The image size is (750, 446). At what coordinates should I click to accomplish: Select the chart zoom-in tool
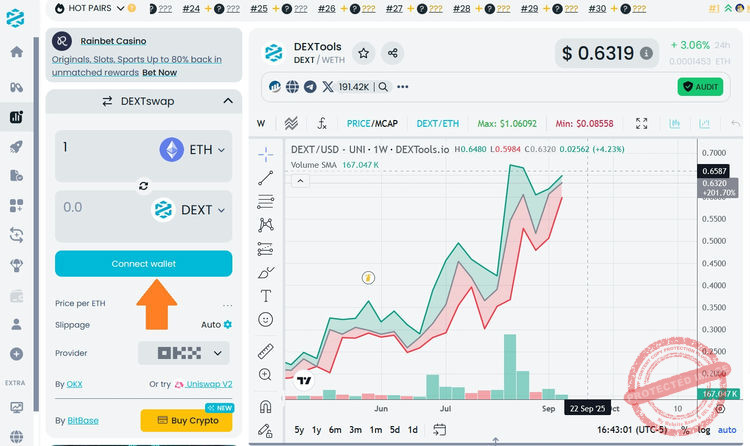coord(265,374)
